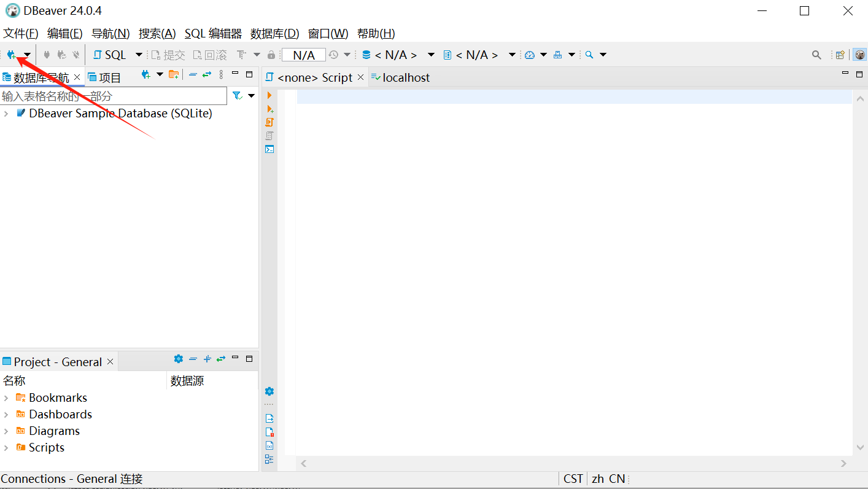Open the transaction log clock icon
Image resolution: width=868 pixels, height=489 pixels.
coord(333,55)
